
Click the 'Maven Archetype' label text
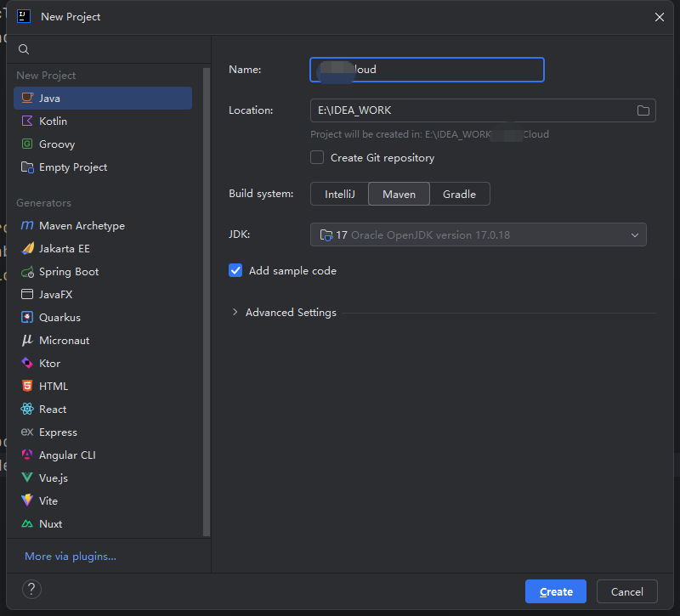click(x=82, y=225)
